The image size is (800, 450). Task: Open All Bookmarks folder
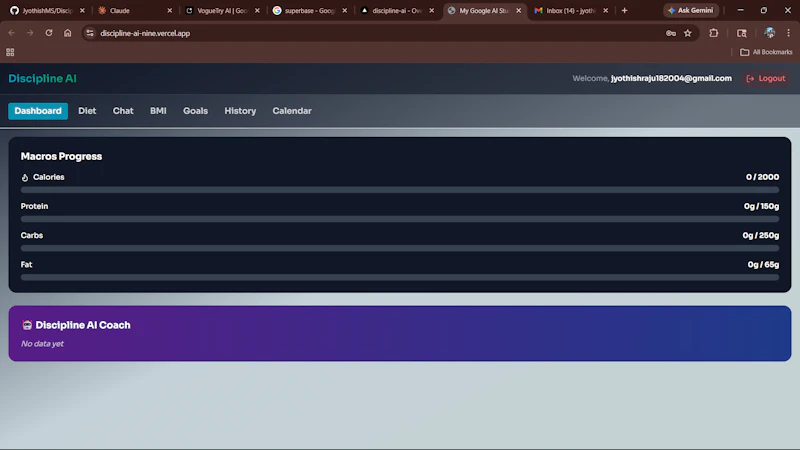(766, 52)
